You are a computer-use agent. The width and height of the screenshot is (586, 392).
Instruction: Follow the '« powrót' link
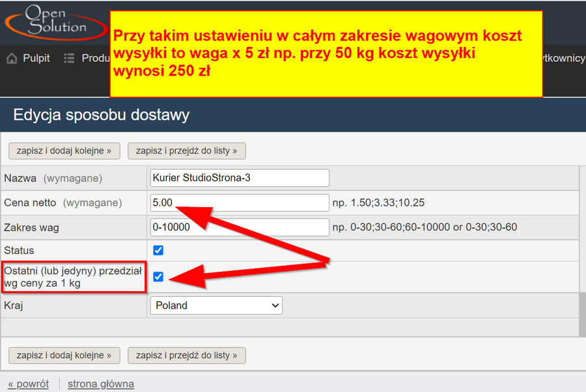(x=29, y=384)
